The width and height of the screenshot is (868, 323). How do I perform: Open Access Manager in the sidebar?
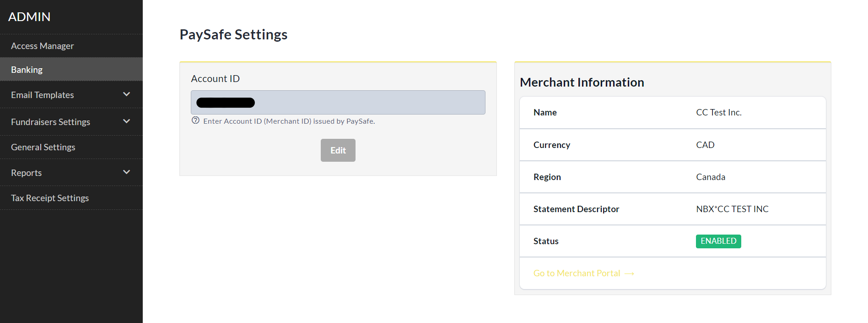[x=42, y=46]
